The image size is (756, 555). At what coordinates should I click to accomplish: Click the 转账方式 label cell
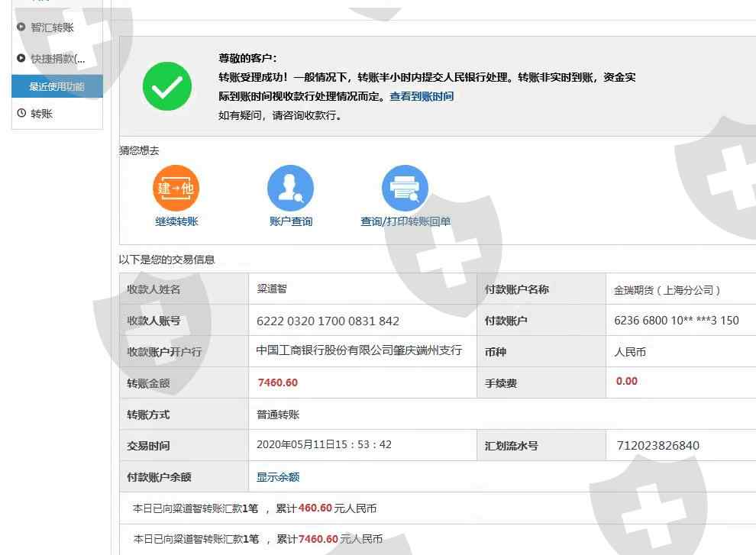[x=184, y=415]
